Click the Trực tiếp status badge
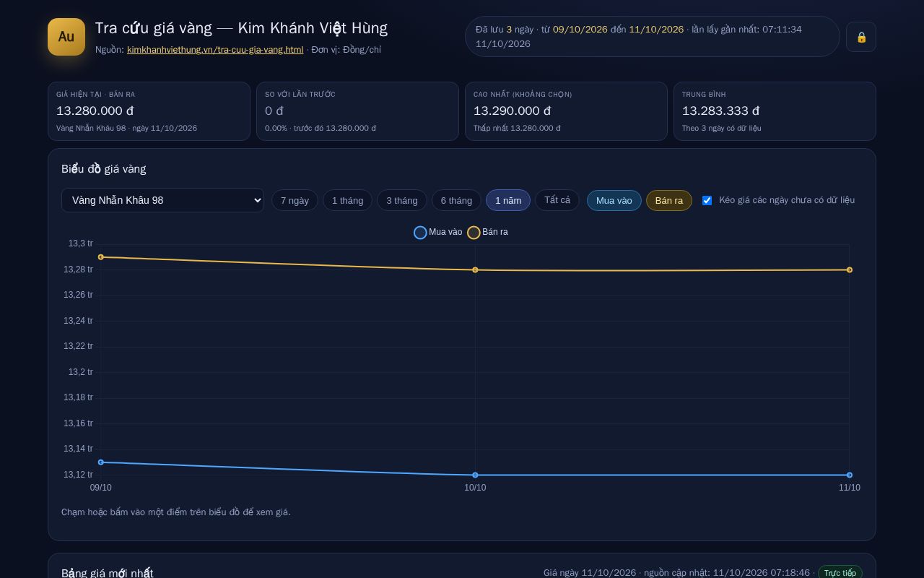Screen dimensions: 924x578 840,573
